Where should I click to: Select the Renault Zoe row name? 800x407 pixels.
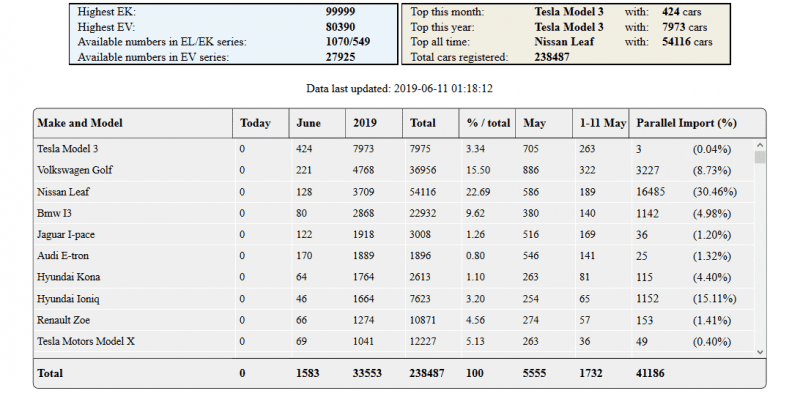pyautogui.click(x=63, y=320)
